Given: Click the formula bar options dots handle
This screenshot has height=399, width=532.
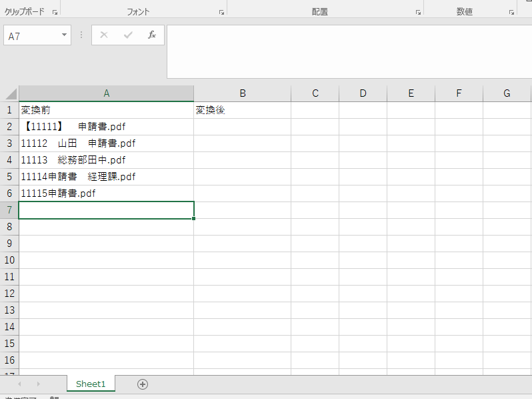Looking at the screenshot, I should coord(81,35).
